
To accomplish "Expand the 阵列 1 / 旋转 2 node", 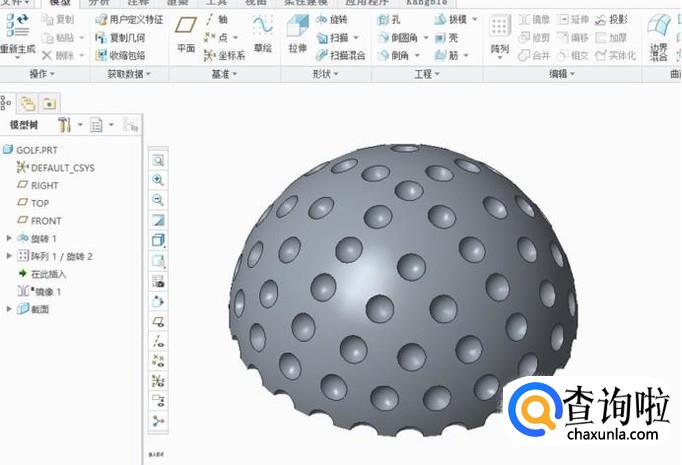I will coord(9,256).
